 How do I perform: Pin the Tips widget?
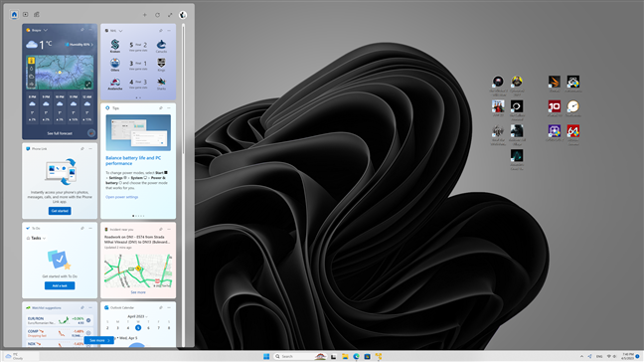[161, 108]
